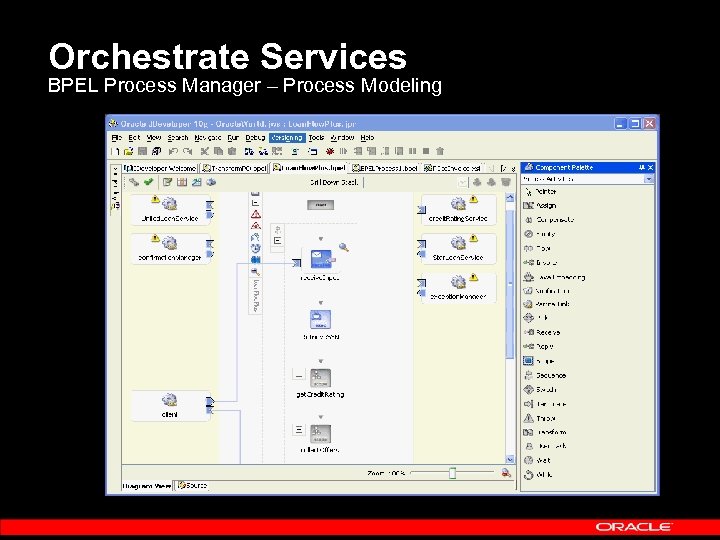Image resolution: width=720 pixels, height=540 pixels.
Task: Select the Compensate activity in palette
Action: 549,220
